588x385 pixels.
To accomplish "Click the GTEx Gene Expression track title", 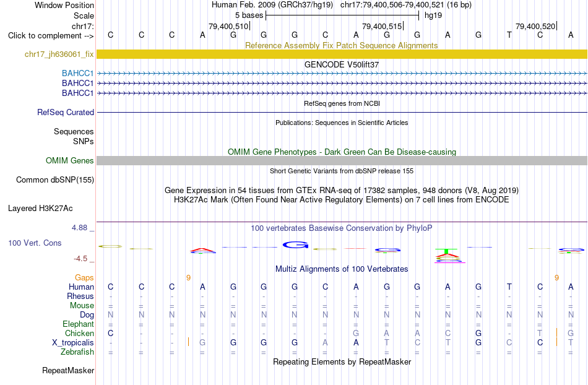I will coord(342,190).
